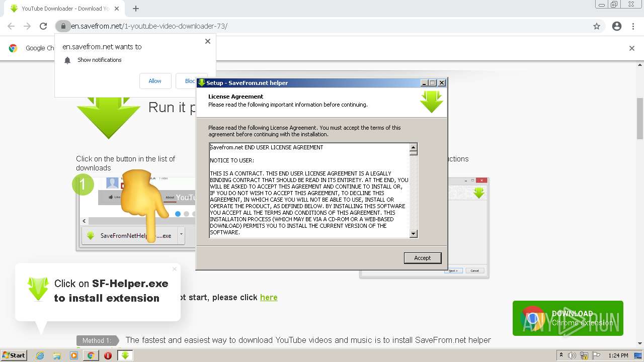644x362 pixels.
Task: Switch to Chrome in the taskbar
Action: tap(91, 355)
